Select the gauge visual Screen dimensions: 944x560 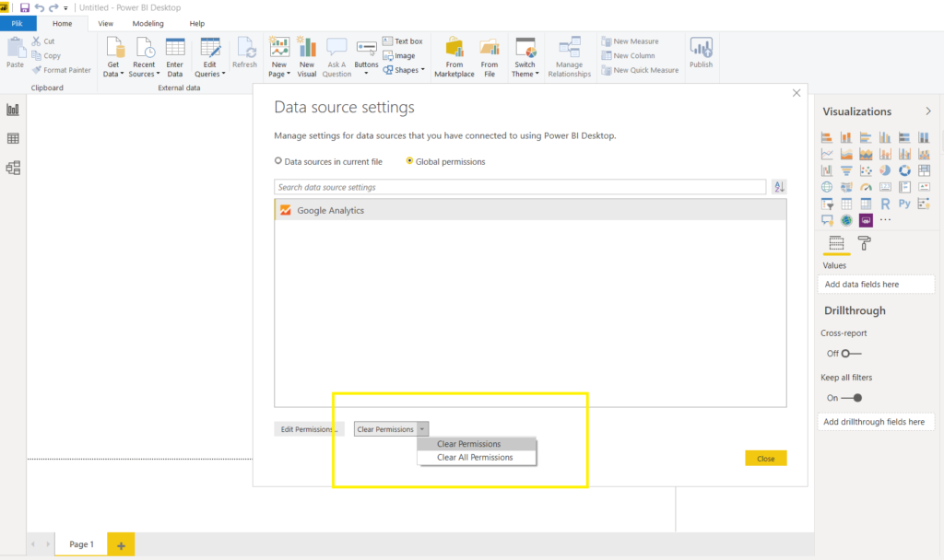click(x=866, y=187)
